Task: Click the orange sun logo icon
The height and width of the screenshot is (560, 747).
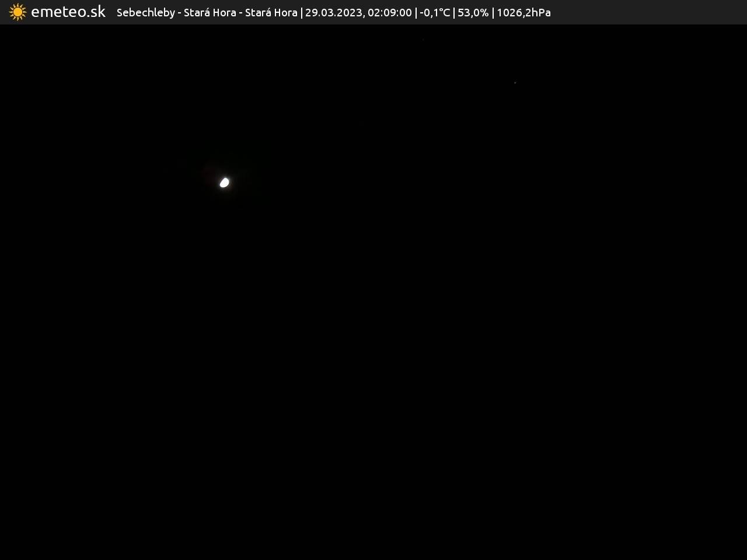Action: point(18,12)
